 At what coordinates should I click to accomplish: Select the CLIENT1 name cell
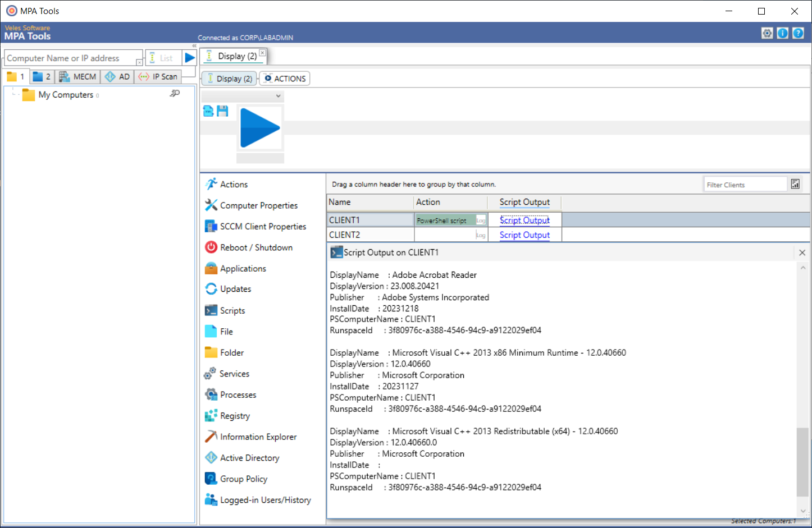(370, 220)
